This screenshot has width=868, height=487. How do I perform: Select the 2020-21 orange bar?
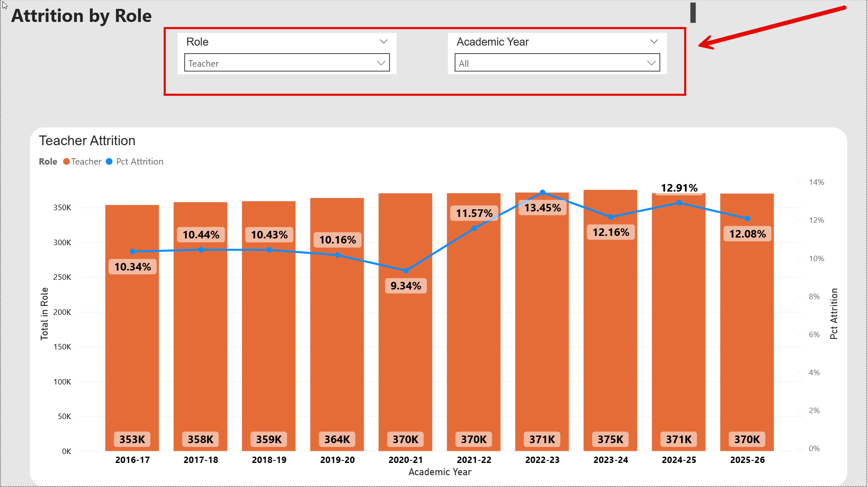[405, 359]
